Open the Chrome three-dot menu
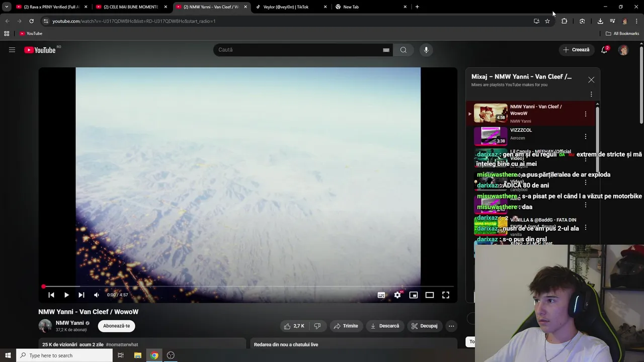 point(637,21)
